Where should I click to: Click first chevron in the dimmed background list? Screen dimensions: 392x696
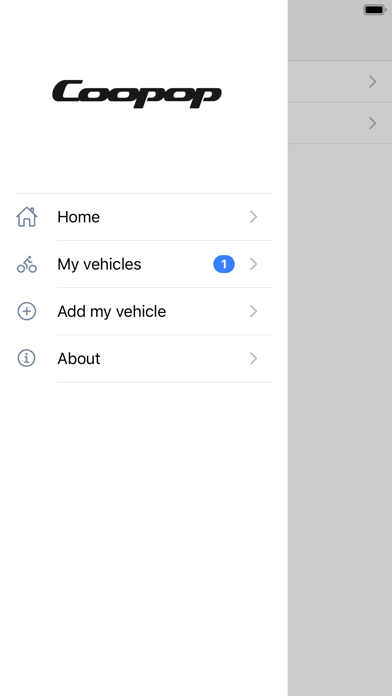click(x=372, y=82)
